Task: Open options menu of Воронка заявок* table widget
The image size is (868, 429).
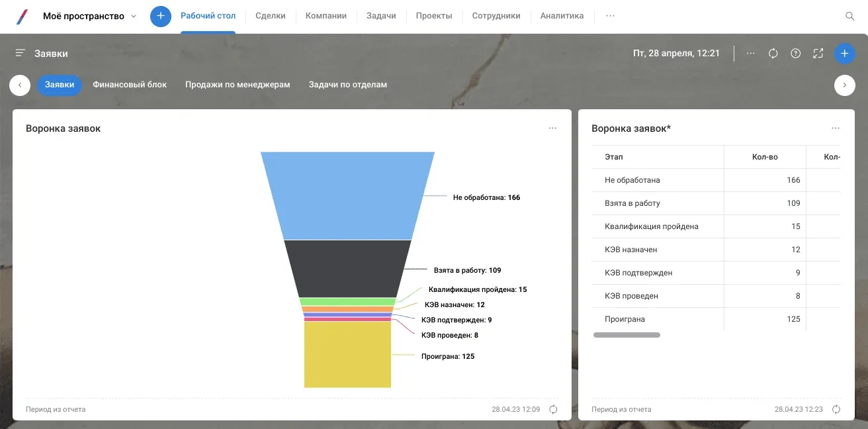Action: 836,128
